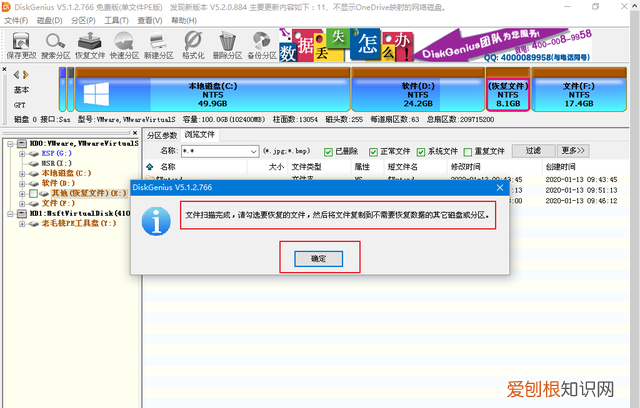Open the 备份分区 backup partition tool
This screenshot has width=640, height=408.
pyautogui.click(x=262, y=45)
